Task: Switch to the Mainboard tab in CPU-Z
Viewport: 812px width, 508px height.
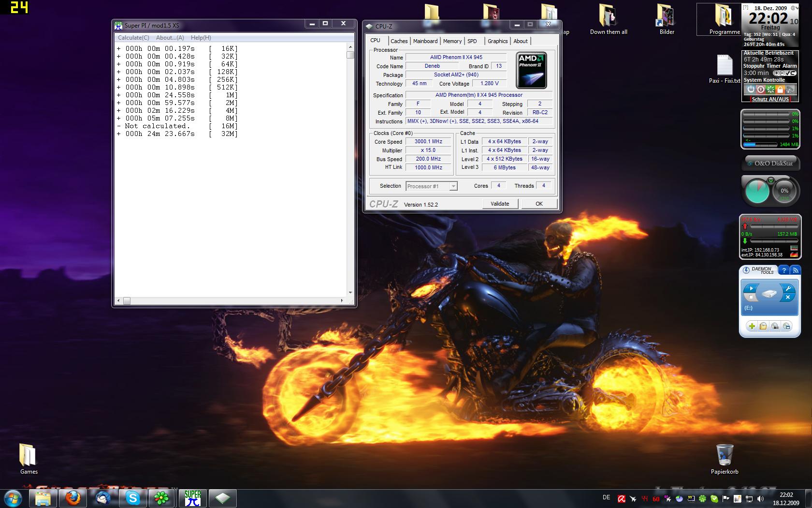Action: tap(425, 41)
